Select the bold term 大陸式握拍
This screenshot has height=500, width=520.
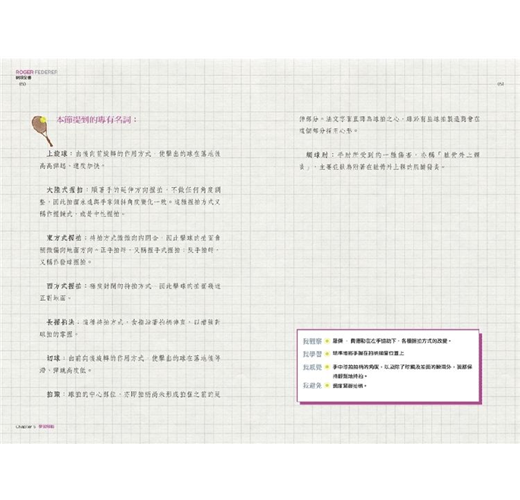[x=64, y=190]
